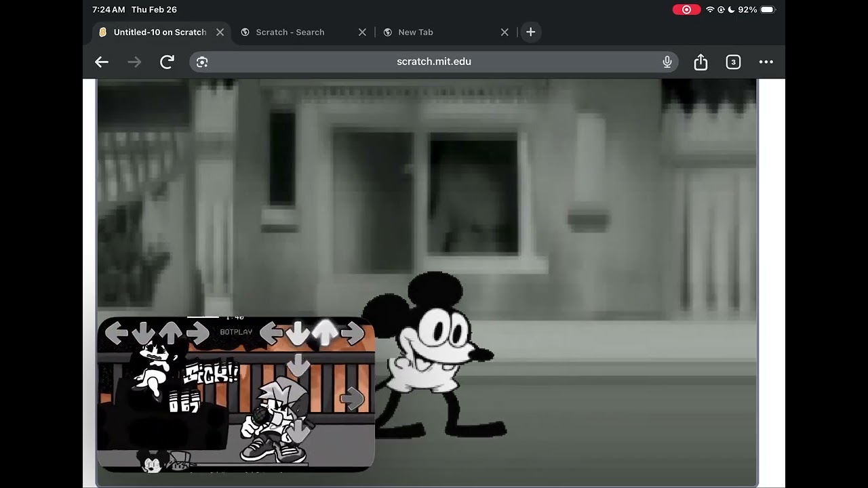Click the player's left arrow receptor

271,333
